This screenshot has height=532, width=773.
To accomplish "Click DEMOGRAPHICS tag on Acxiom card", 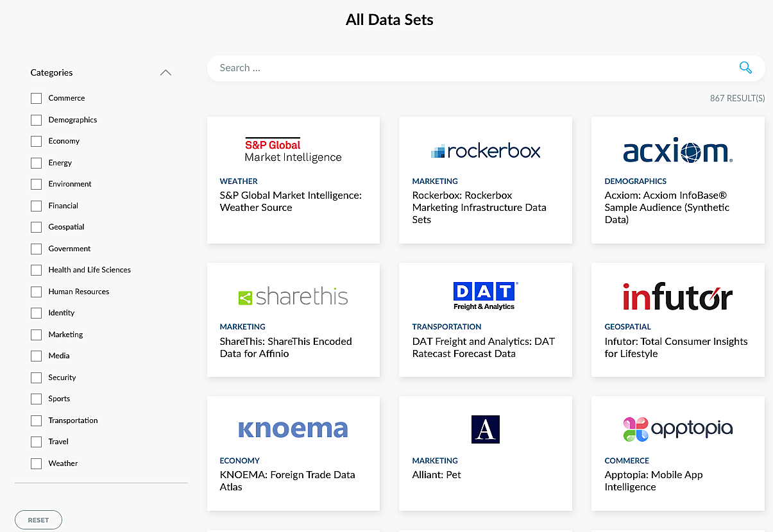I will click(635, 181).
